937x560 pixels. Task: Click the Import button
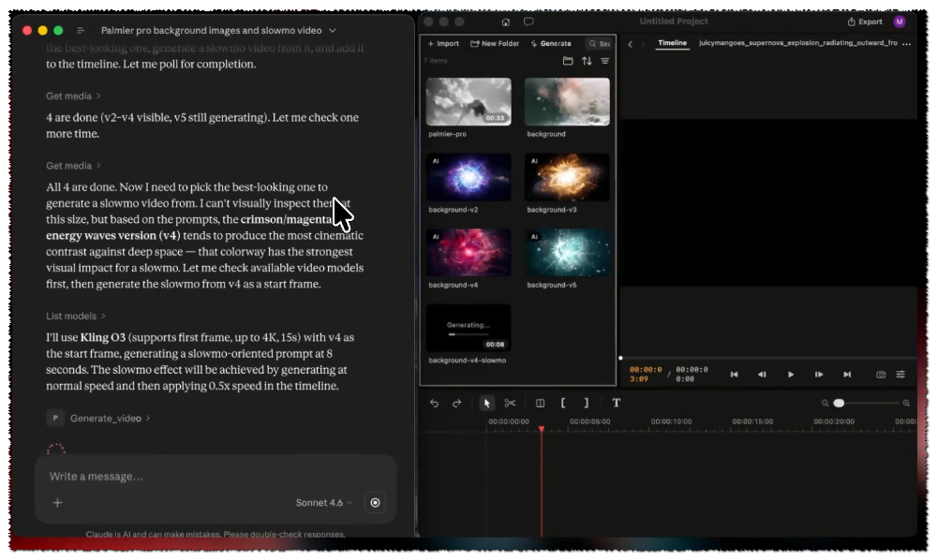click(443, 44)
